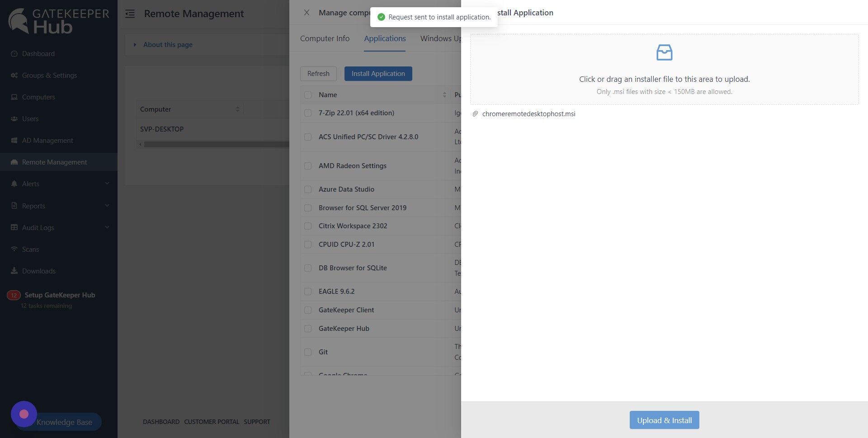
Task: Click the Refresh button
Action: tap(318, 74)
